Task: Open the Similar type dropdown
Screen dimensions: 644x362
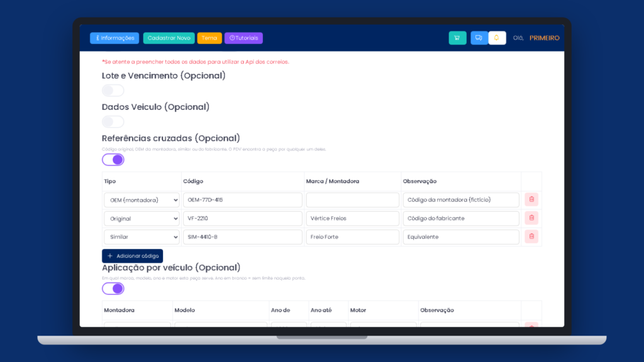Action: [x=142, y=237]
